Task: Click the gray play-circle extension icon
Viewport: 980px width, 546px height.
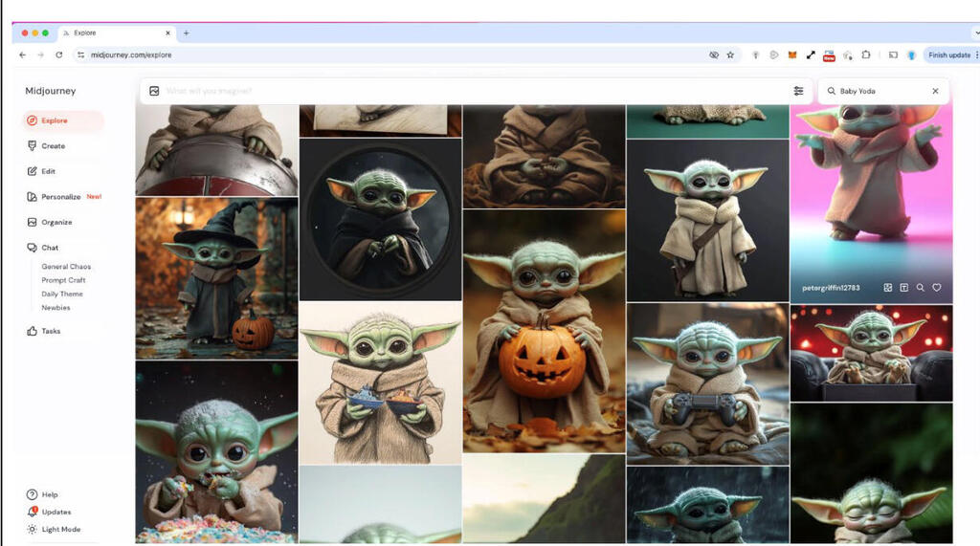Action: (773, 55)
